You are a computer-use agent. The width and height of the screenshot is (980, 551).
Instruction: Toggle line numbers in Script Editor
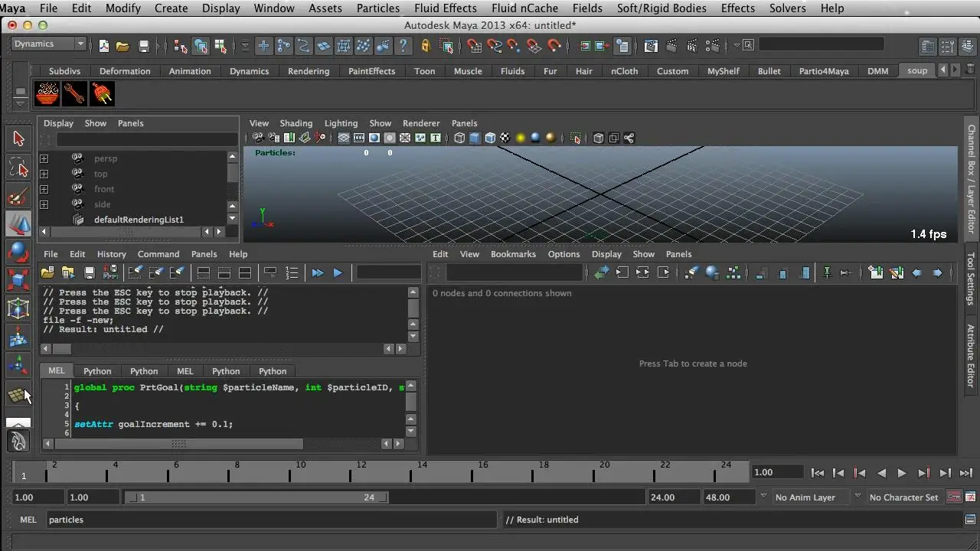(292, 272)
